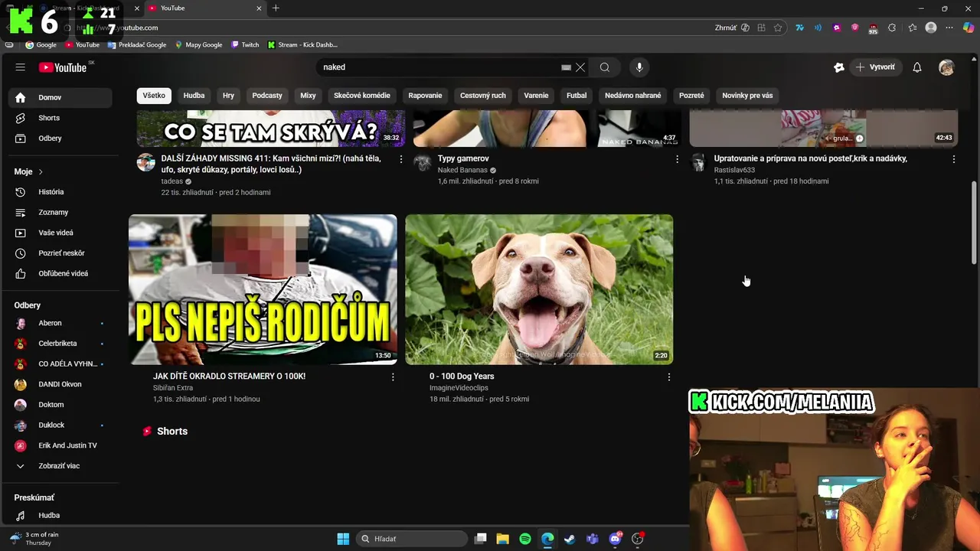Close the YouTube browser tab
Image resolution: width=980 pixels, height=551 pixels.
(x=259, y=8)
